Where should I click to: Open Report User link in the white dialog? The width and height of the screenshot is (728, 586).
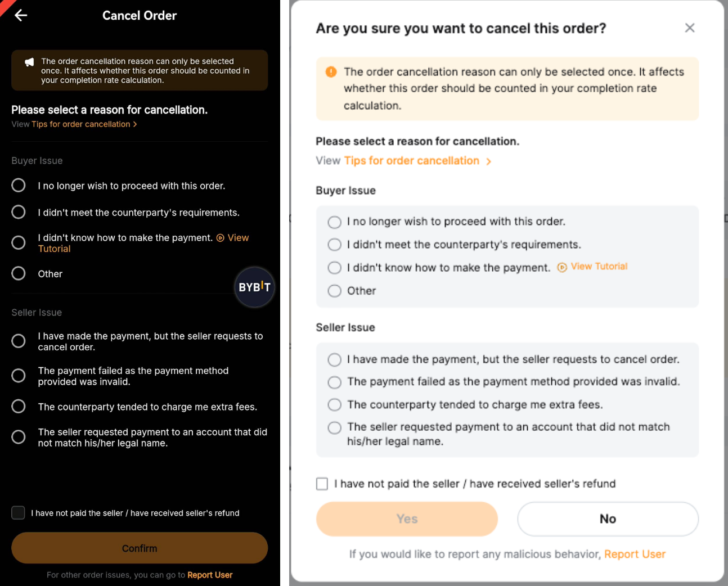pos(635,555)
